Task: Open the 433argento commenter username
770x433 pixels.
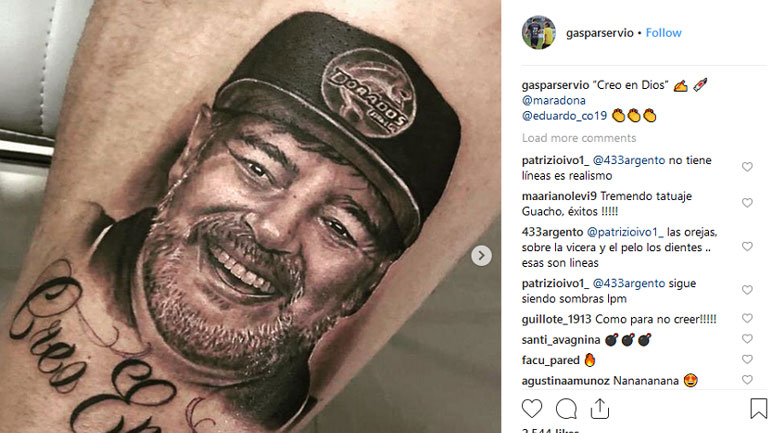Action: pos(552,232)
